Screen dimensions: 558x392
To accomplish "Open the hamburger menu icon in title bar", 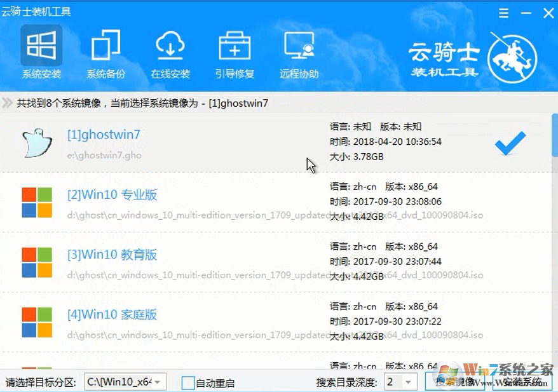I will coord(503,13).
